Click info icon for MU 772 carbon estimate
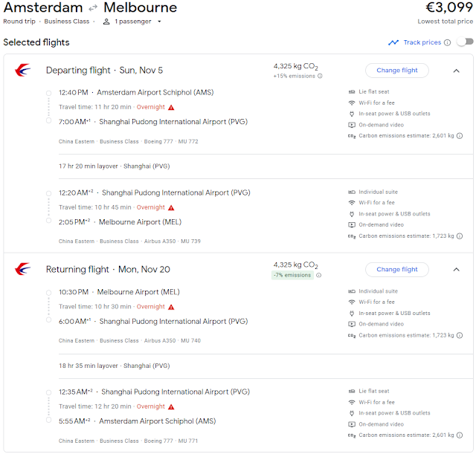The image size is (476, 454). pyautogui.click(x=460, y=136)
